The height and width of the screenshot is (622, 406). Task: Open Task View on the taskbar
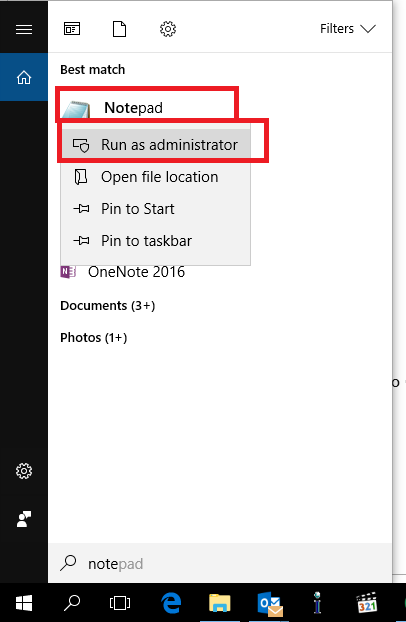point(119,603)
